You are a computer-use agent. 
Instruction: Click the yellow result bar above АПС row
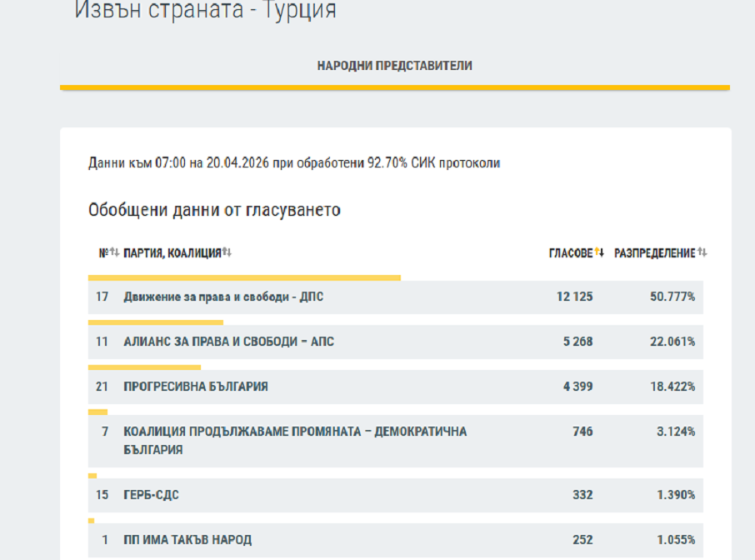tap(156, 322)
